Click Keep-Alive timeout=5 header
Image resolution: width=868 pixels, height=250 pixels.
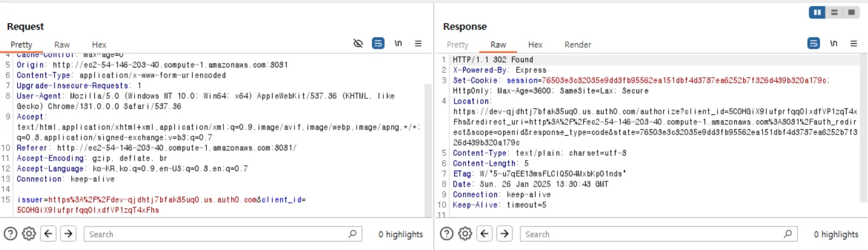tap(499, 205)
